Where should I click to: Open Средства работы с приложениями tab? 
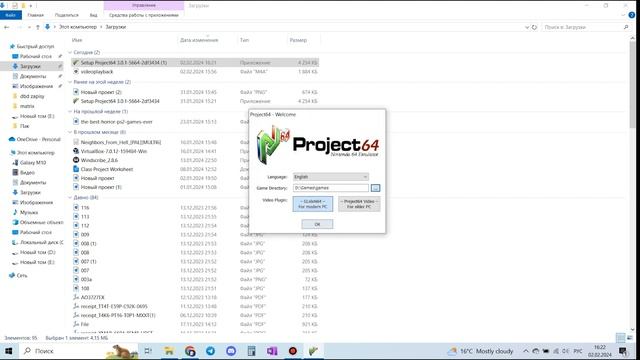pyautogui.click(x=144, y=15)
